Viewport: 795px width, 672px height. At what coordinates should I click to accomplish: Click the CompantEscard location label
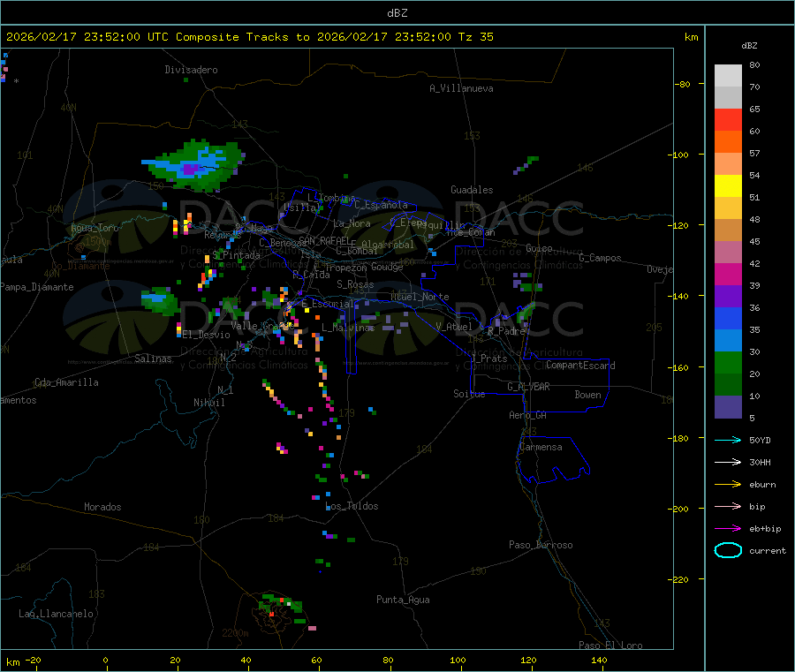580,365
